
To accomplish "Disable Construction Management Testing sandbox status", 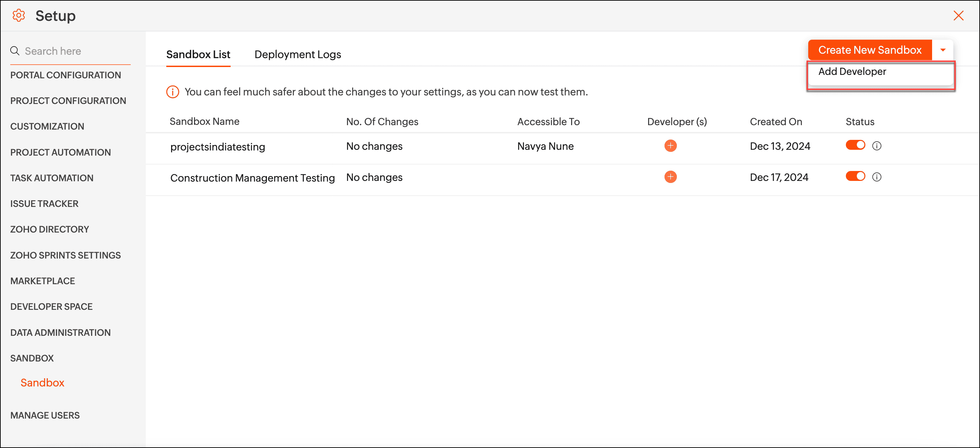I will click(855, 176).
